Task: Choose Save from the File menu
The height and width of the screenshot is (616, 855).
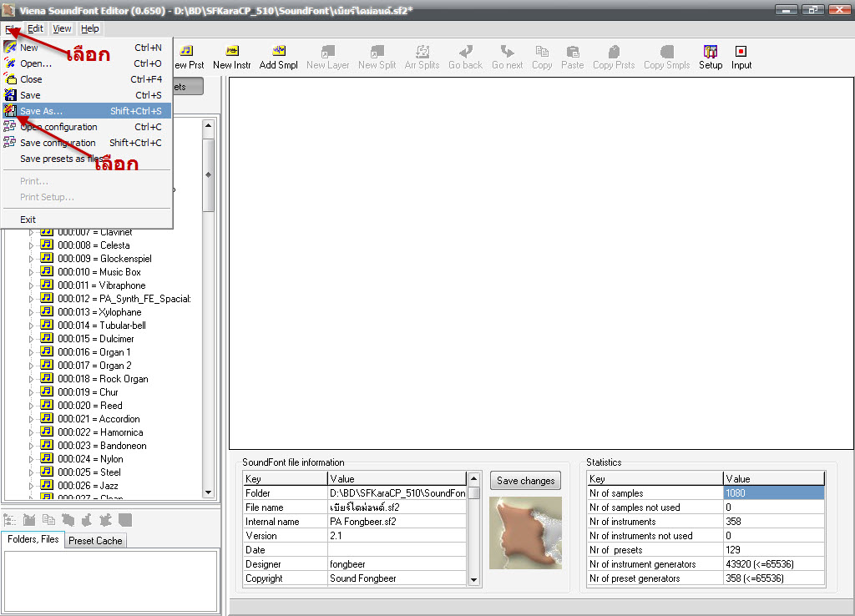Action: coord(87,95)
